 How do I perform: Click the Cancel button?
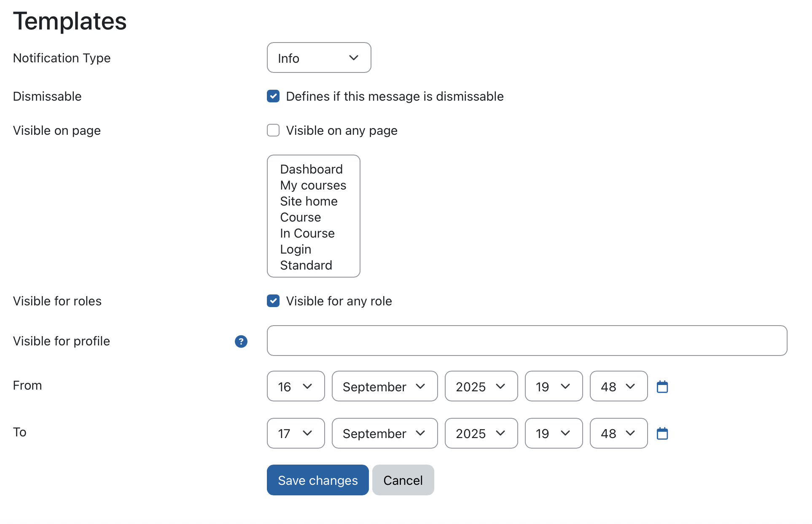coord(403,480)
